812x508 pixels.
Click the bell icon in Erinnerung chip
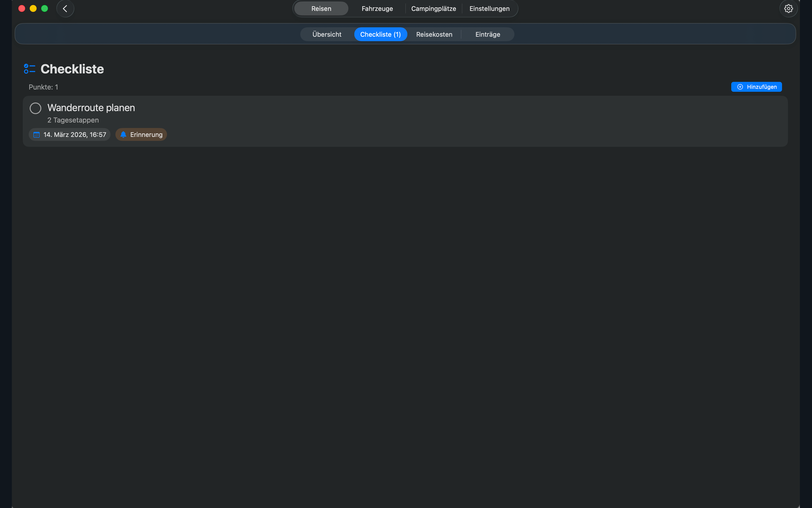(x=123, y=135)
